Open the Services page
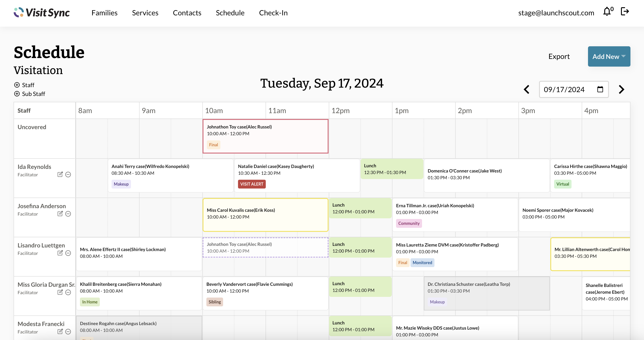The width and height of the screenshot is (644, 340). [x=145, y=13]
